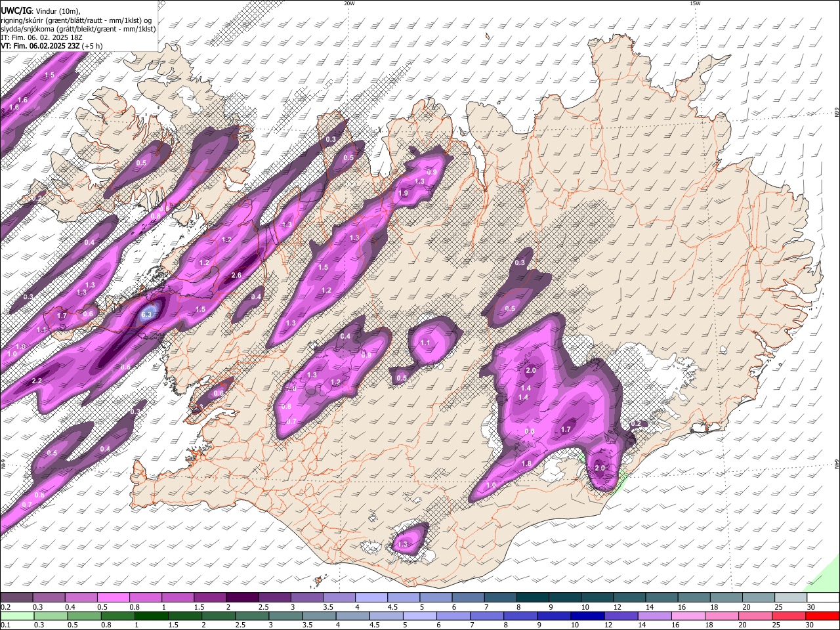
Task: Click the 6.3 precipitation maximum label
Action: click(146, 315)
